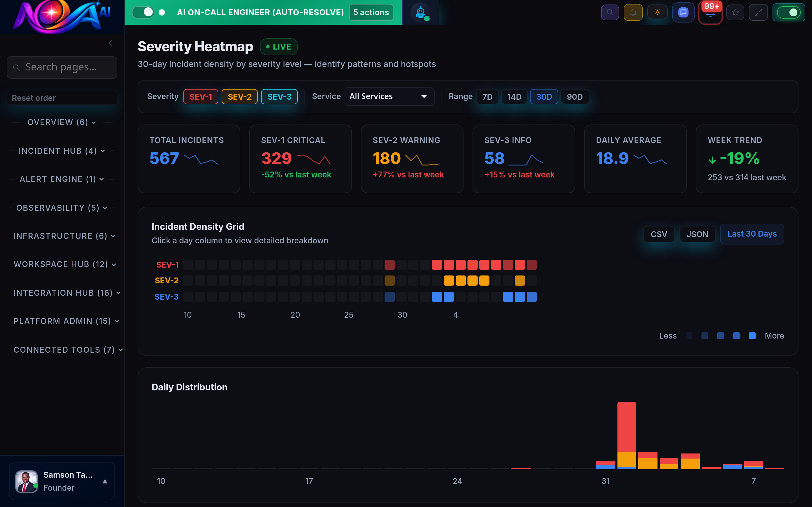
Task: Open the chat bubble icon
Action: click(683, 12)
